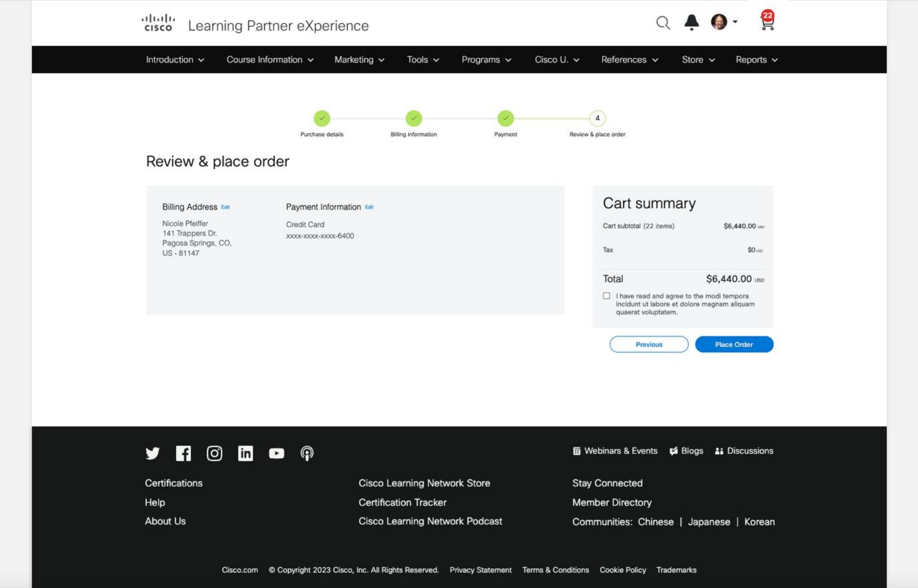The image size is (918, 588).
Task: Expand the Course Information menu
Action: click(x=270, y=60)
